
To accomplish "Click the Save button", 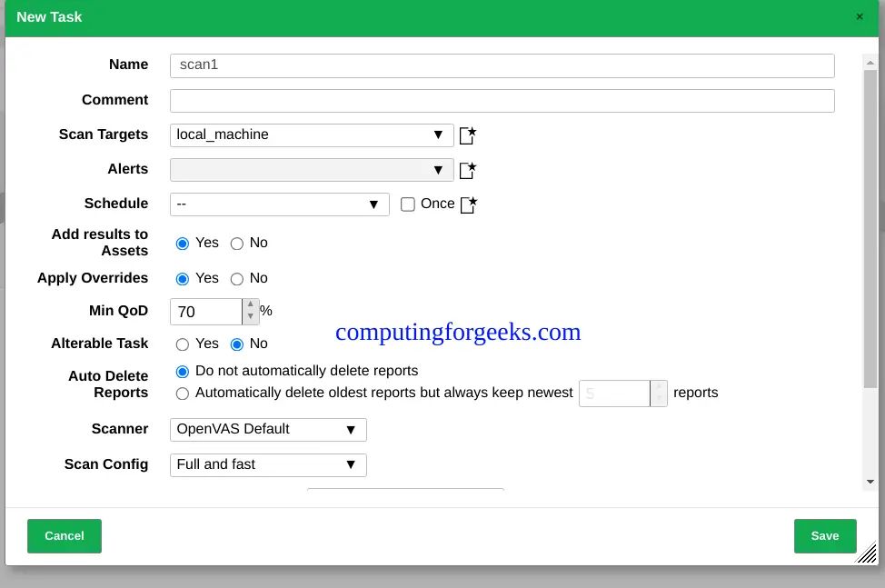I will point(825,536).
